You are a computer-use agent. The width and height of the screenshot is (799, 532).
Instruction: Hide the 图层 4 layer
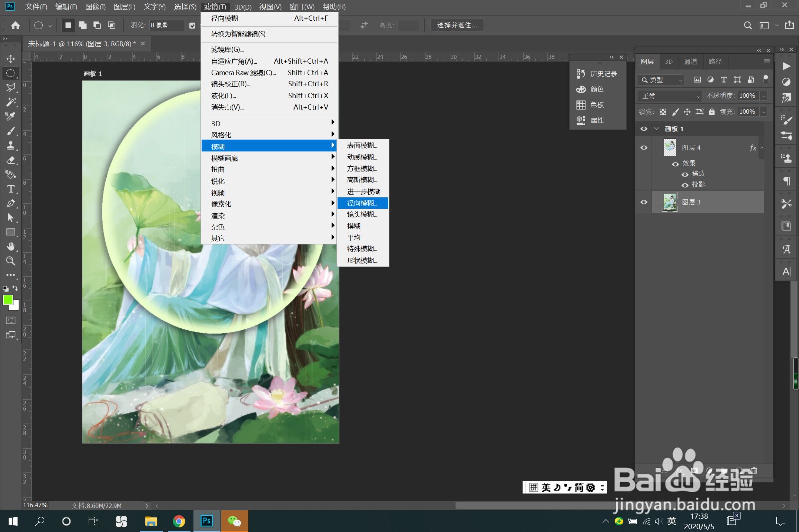pyautogui.click(x=644, y=148)
